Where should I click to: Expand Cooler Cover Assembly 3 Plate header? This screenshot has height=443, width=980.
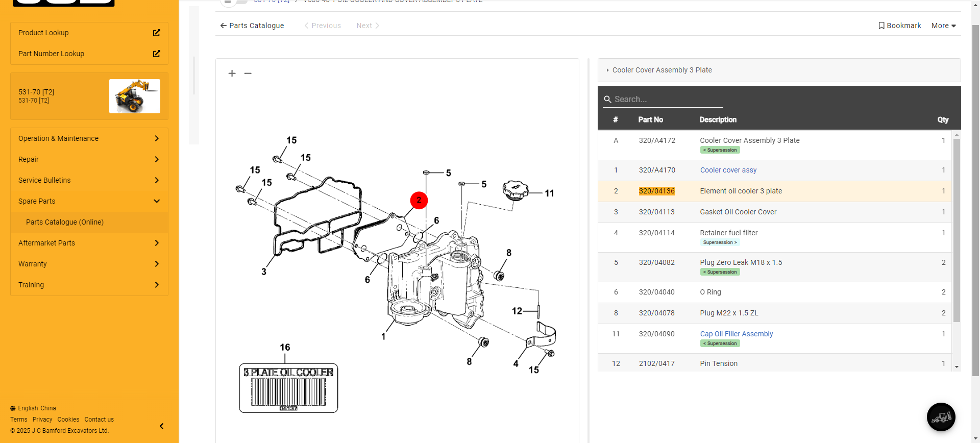point(662,70)
